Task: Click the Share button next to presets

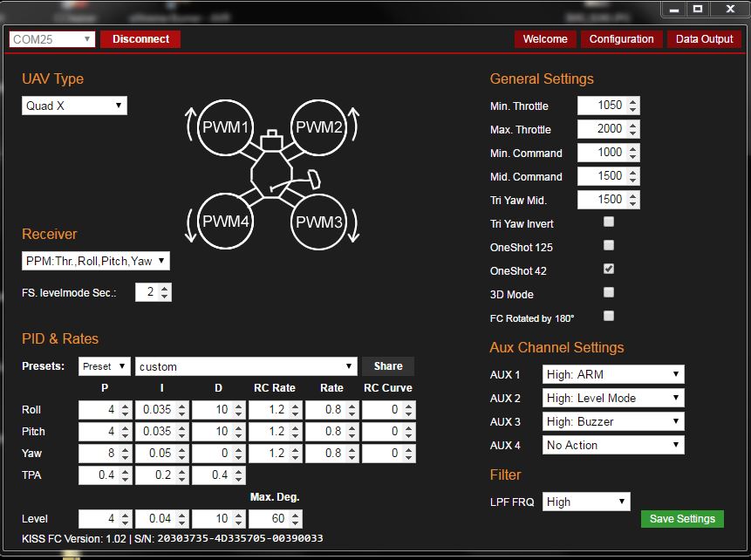Action: coord(388,366)
